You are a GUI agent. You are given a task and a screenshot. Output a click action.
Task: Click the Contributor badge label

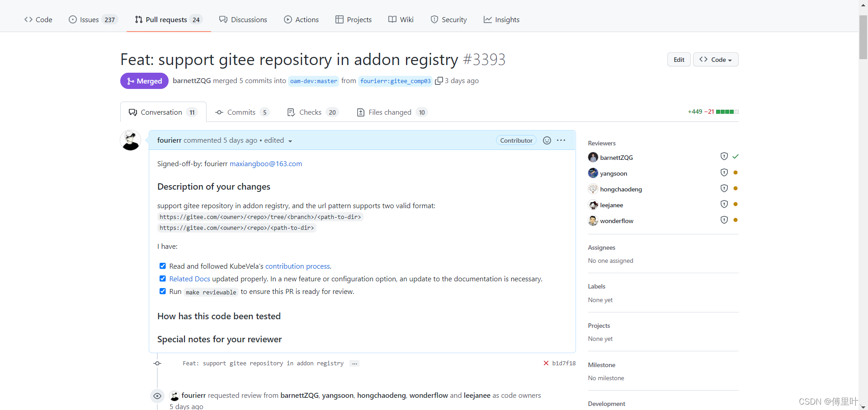[x=516, y=140]
